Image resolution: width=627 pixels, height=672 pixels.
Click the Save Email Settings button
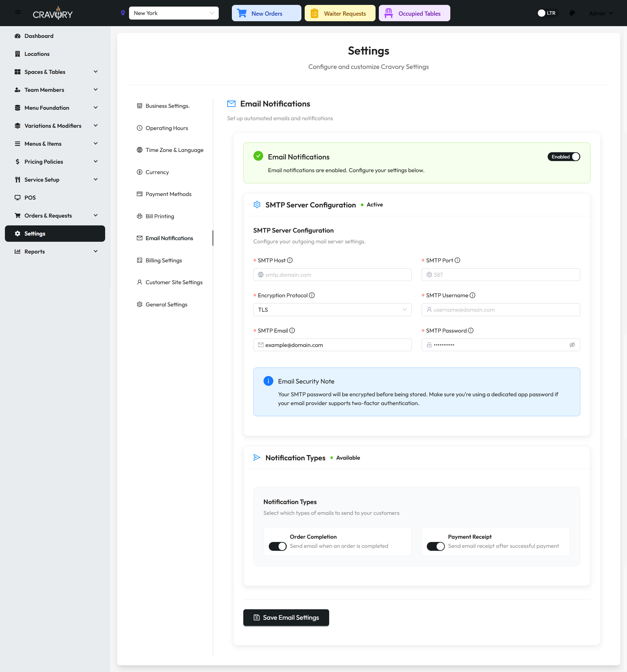point(286,617)
